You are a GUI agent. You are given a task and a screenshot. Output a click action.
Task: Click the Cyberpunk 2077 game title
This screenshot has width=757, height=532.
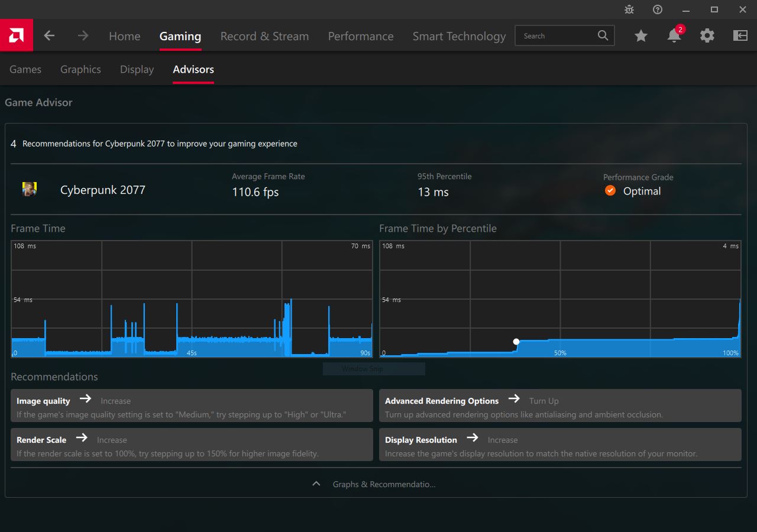103,190
